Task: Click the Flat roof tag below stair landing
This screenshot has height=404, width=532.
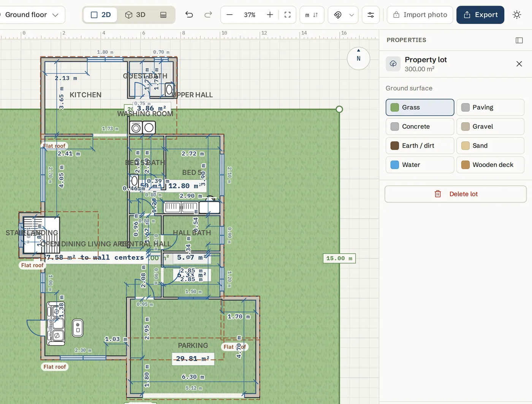Action: (x=32, y=265)
